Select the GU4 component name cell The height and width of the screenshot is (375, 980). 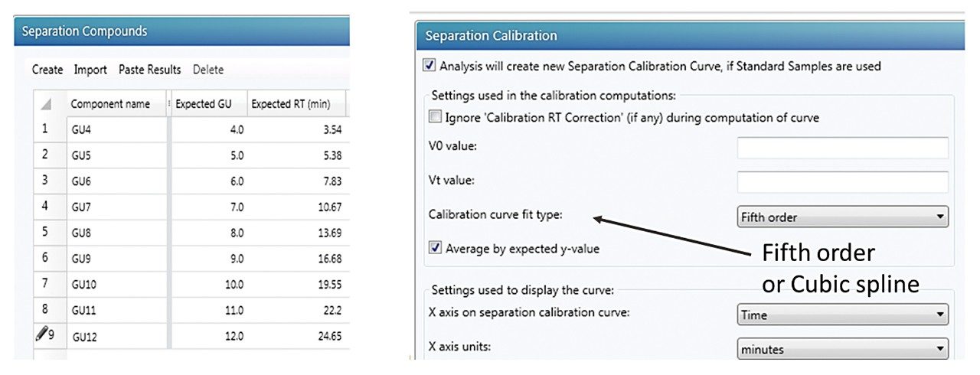116,129
